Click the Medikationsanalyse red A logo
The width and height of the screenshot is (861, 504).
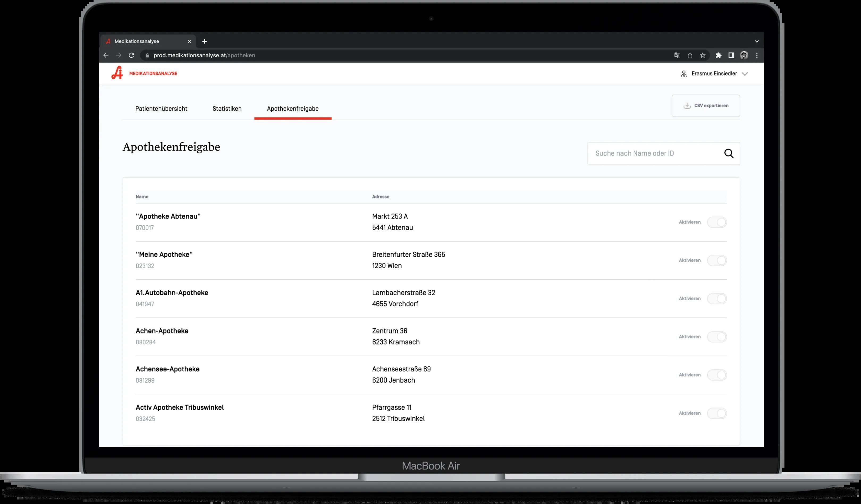tap(117, 73)
